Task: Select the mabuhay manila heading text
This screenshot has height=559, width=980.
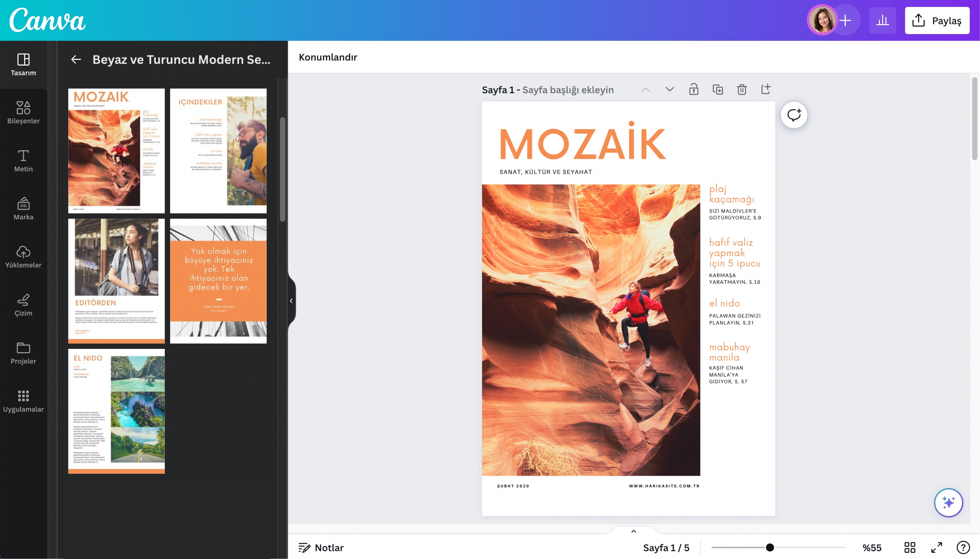Action: pyautogui.click(x=729, y=352)
